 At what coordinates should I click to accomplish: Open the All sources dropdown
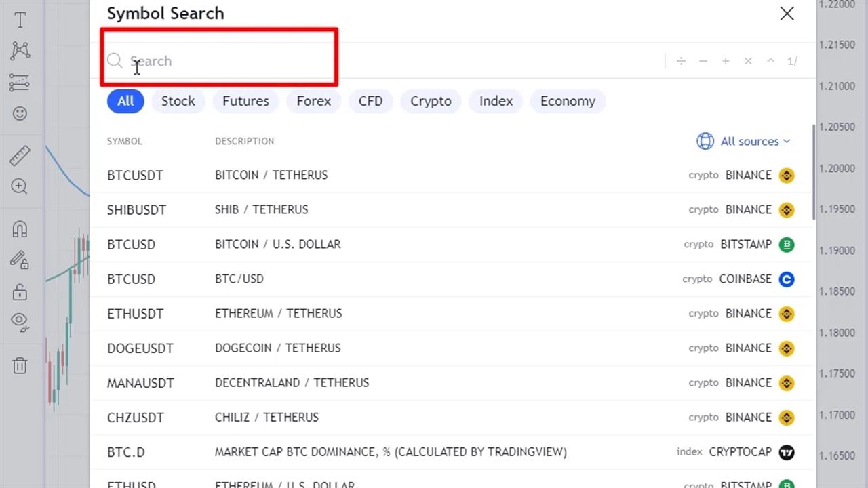[743, 141]
